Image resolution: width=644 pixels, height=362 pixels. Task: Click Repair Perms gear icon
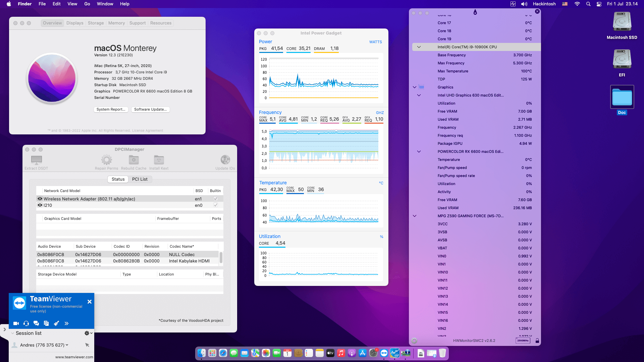[106, 160]
